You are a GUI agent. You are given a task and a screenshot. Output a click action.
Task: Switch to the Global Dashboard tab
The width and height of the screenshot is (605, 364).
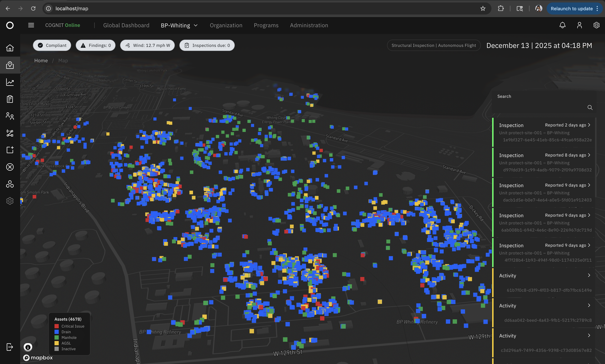pyautogui.click(x=126, y=25)
